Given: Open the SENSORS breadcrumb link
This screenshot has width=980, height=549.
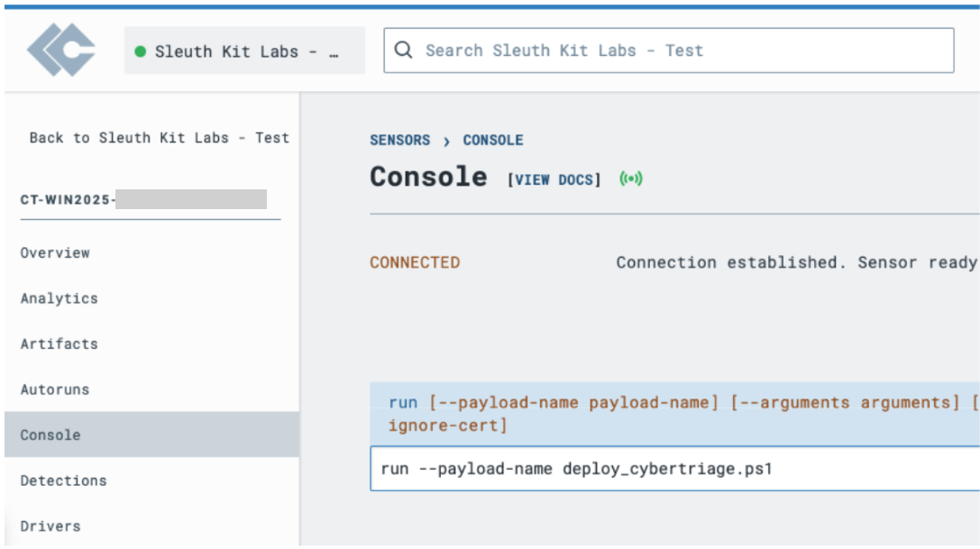Looking at the screenshot, I should [399, 141].
